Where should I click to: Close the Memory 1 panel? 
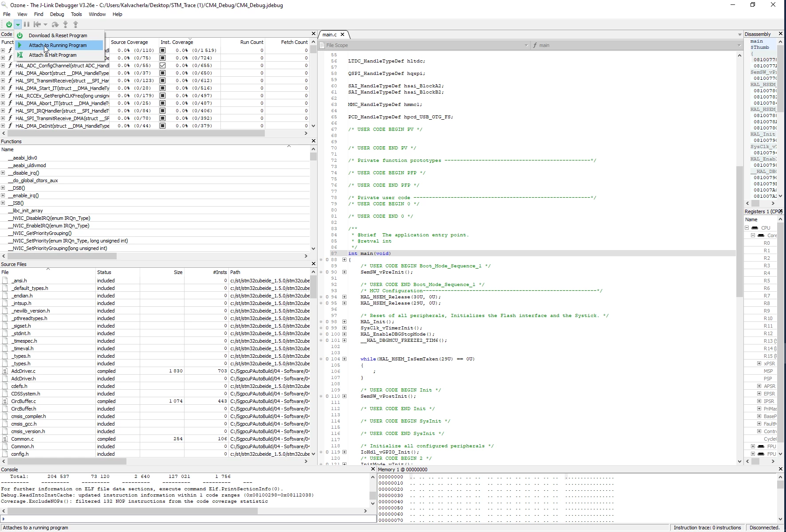click(781, 469)
